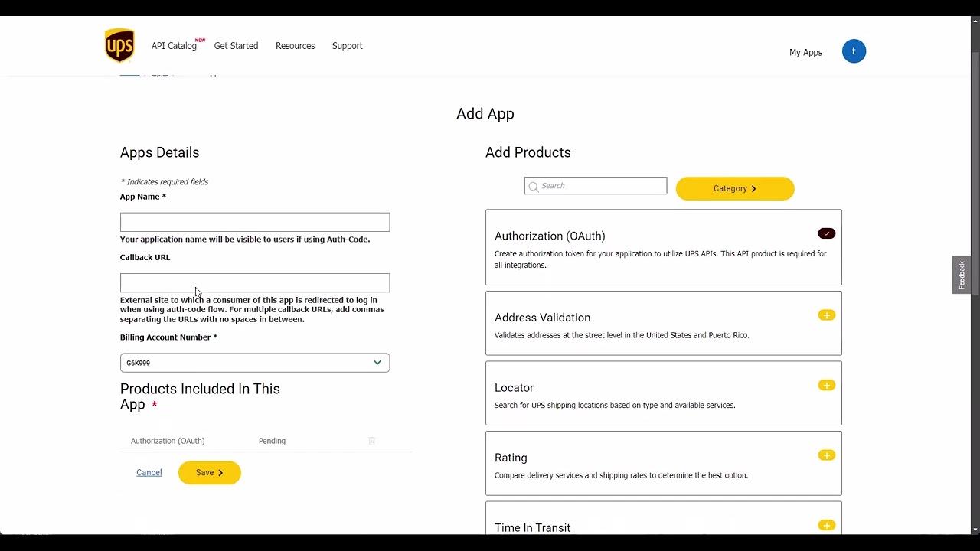
Task: Go to My Apps
Action: pos(805,52)
